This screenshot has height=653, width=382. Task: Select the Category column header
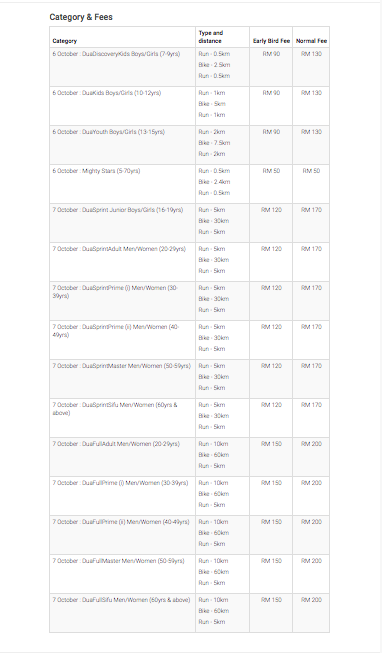(65, 41)
